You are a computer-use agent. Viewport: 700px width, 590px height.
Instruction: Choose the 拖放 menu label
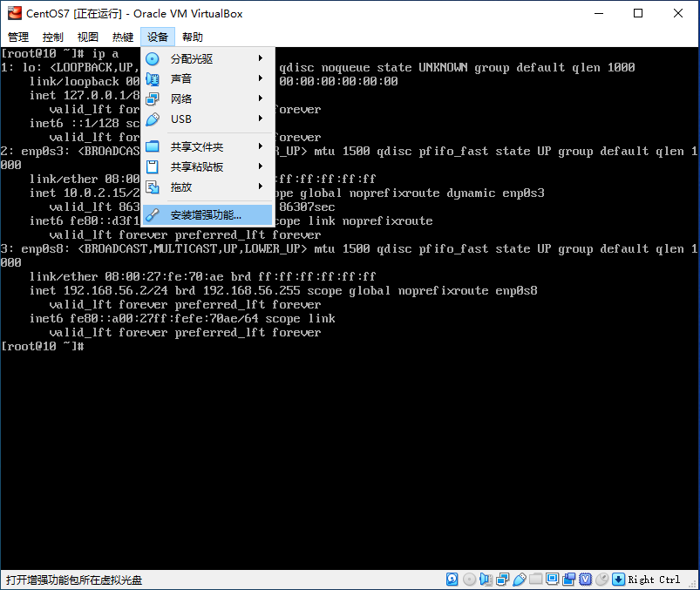point(180,187)
